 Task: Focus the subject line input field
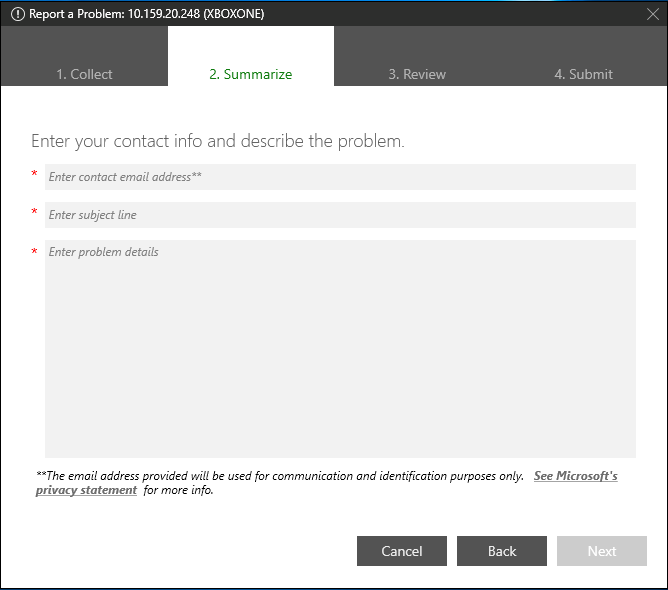point(340,215)
